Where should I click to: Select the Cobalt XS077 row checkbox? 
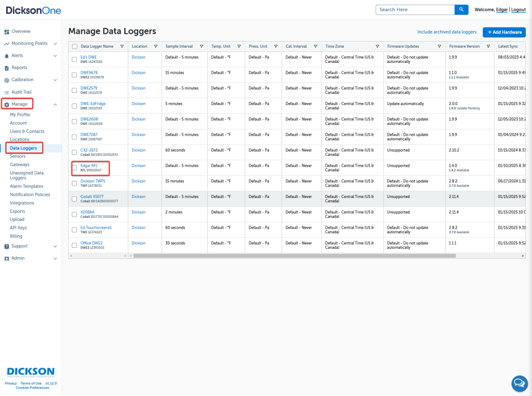point(74,199)
